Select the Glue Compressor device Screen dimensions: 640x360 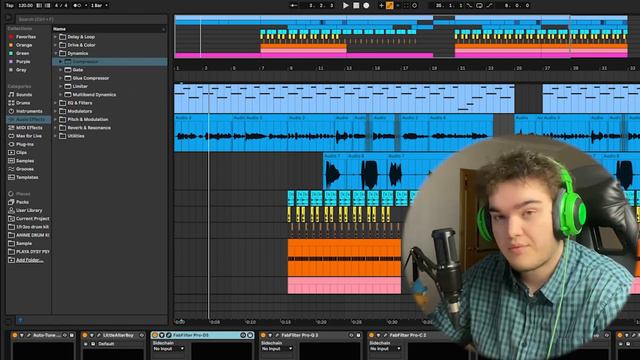tap(91, 78)
